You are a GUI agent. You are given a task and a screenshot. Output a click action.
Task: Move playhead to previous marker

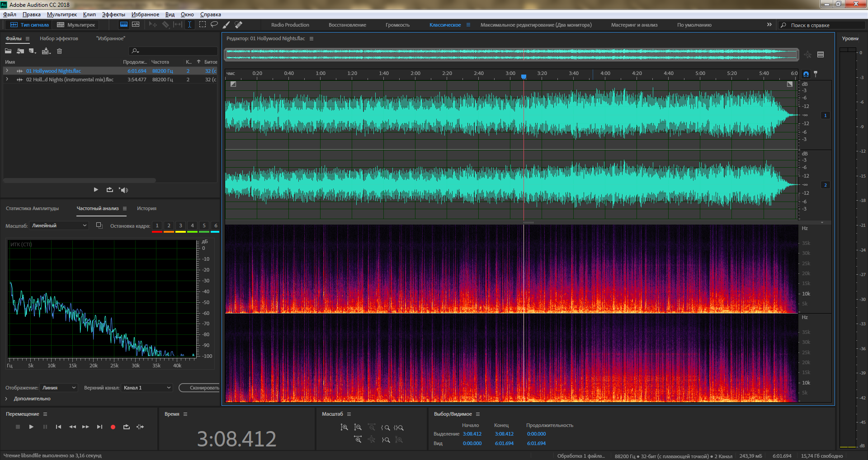pos(58,427)
